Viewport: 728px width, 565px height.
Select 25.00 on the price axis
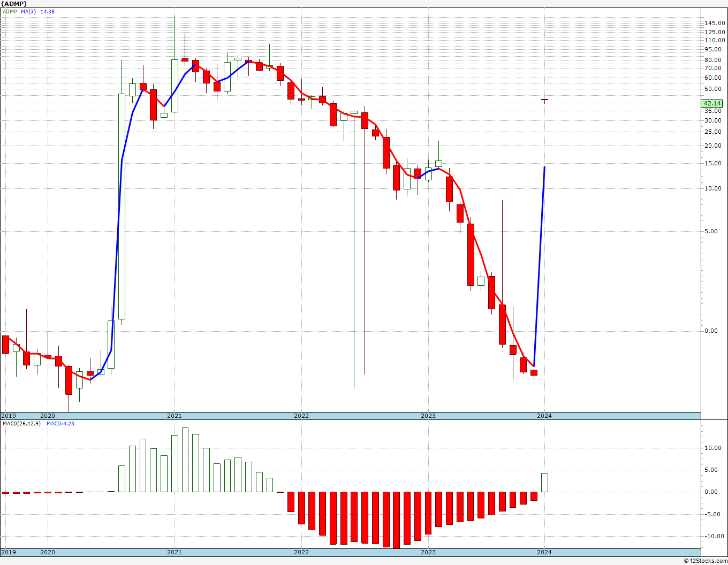point(714,132)
